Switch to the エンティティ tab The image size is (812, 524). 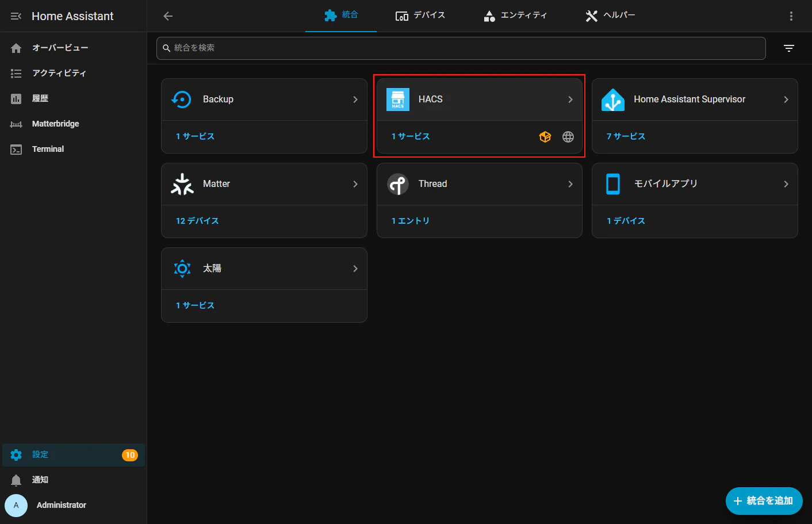coord(515,16)
